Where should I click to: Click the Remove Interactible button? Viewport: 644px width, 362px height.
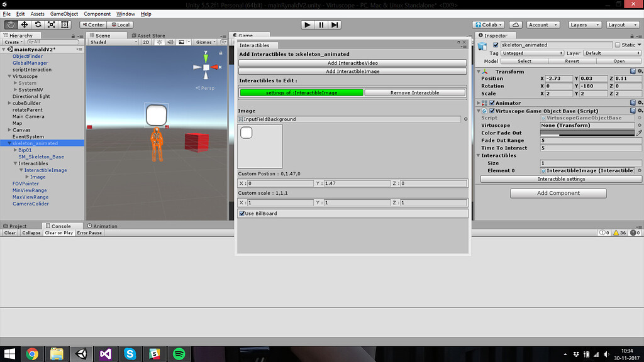point(414,92)
